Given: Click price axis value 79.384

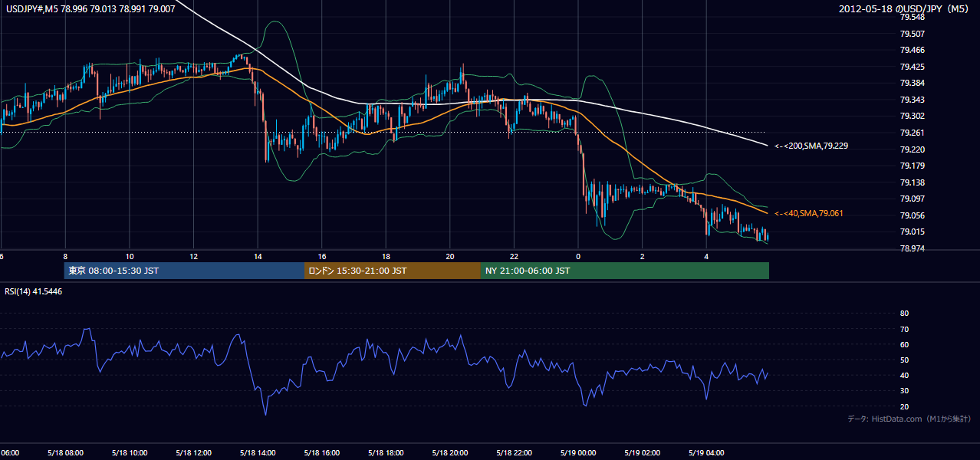Looking at the screenshot, I should pos(912,83).
